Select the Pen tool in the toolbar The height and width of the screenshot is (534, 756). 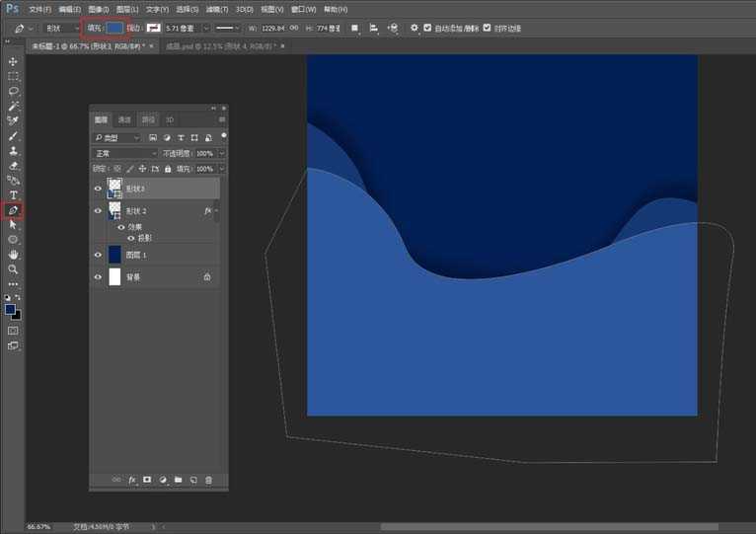pos(13,210)
